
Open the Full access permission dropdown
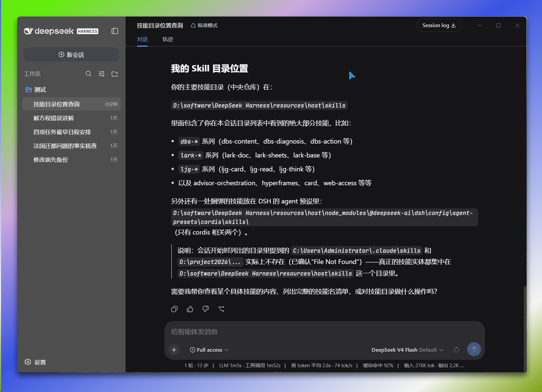point(209,350)
